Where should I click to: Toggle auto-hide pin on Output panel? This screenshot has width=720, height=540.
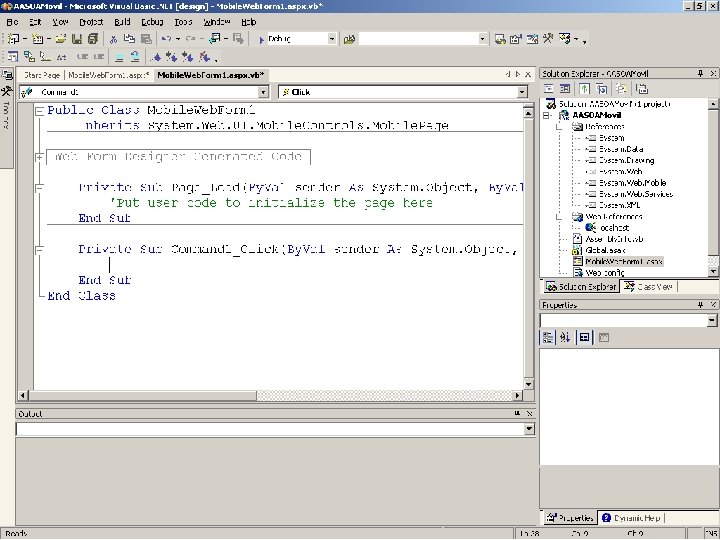coord(518,414)
